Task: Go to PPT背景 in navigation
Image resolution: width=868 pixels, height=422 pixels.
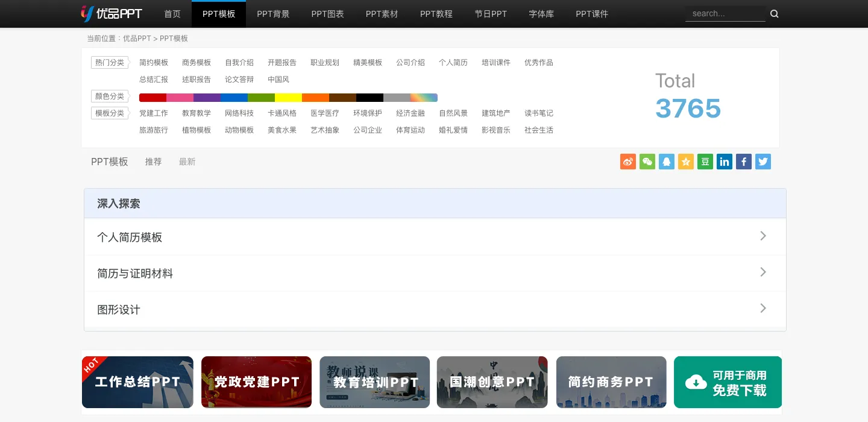Action: (x=273, y=14)
